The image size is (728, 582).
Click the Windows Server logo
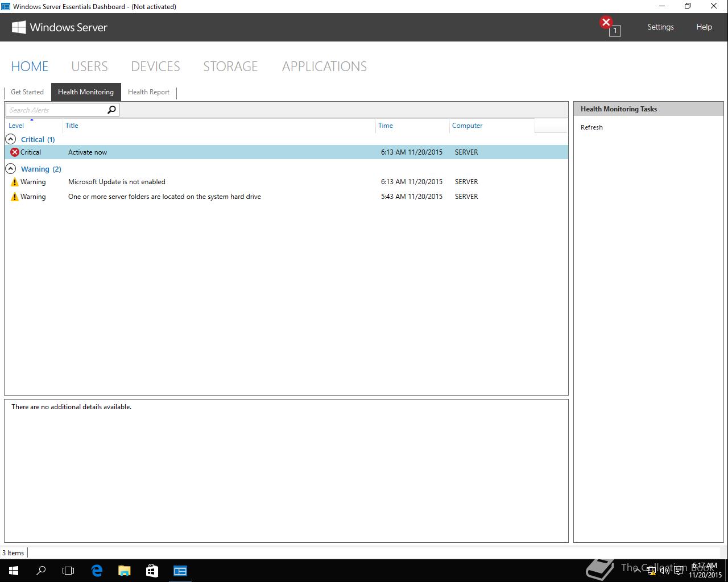60,27
